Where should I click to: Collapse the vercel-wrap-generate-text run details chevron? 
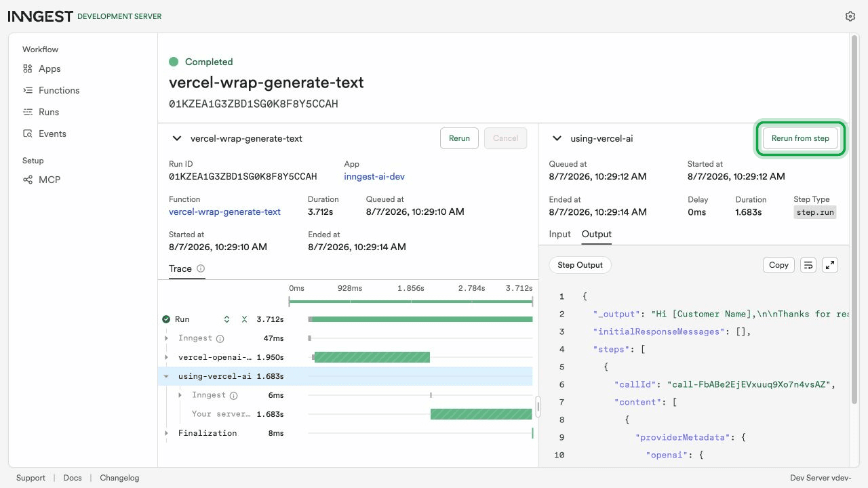click(x=177, y=138)
